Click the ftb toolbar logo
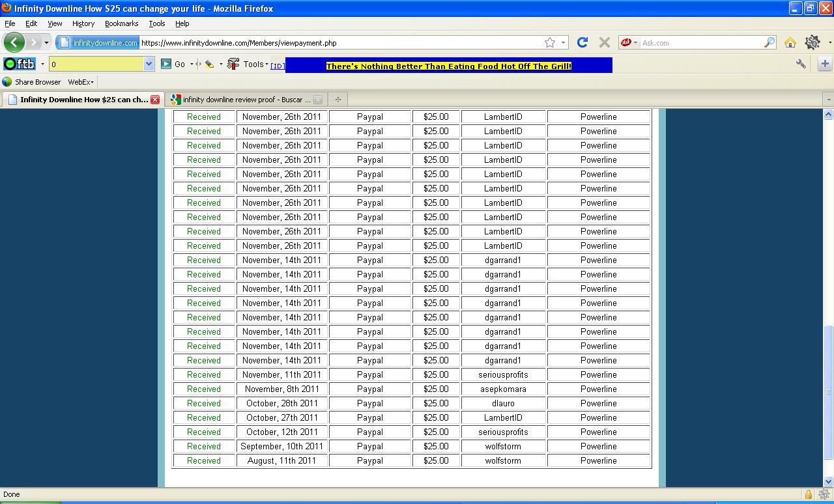Image resolution: width=834 pixels, height=504 pixels. tap(20, 64)
